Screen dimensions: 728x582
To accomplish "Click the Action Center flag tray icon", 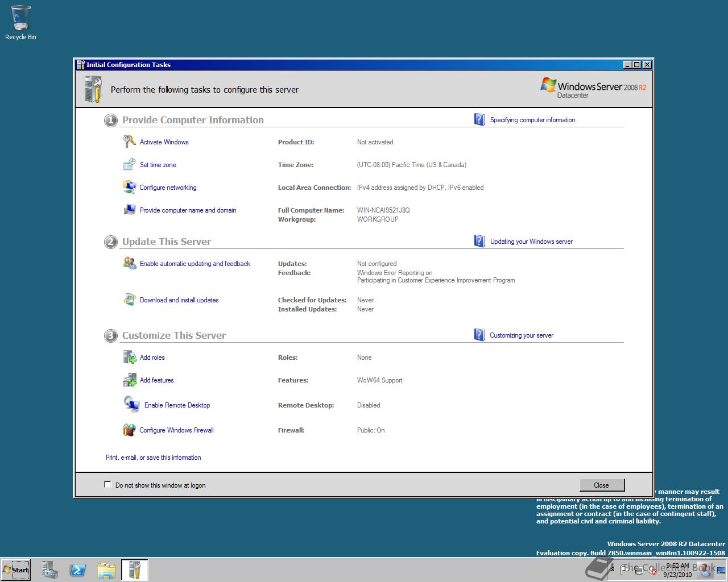I will pos(624,570).
